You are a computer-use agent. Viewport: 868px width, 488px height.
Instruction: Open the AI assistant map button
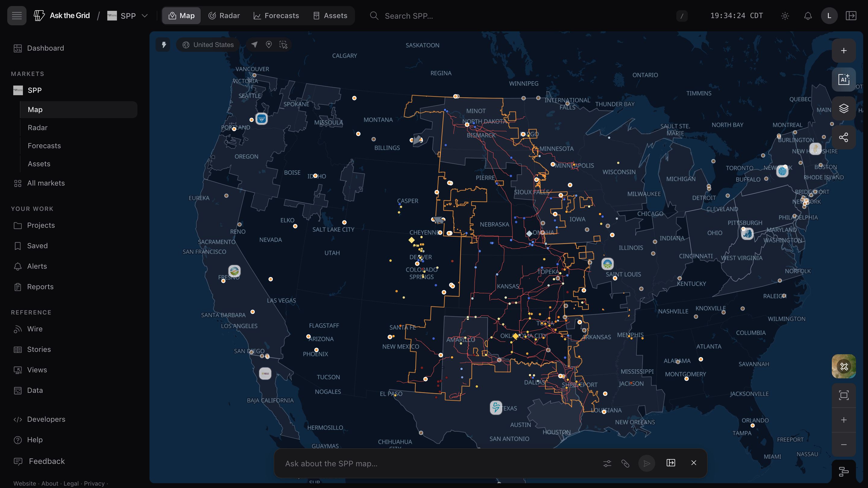point(844,80)
